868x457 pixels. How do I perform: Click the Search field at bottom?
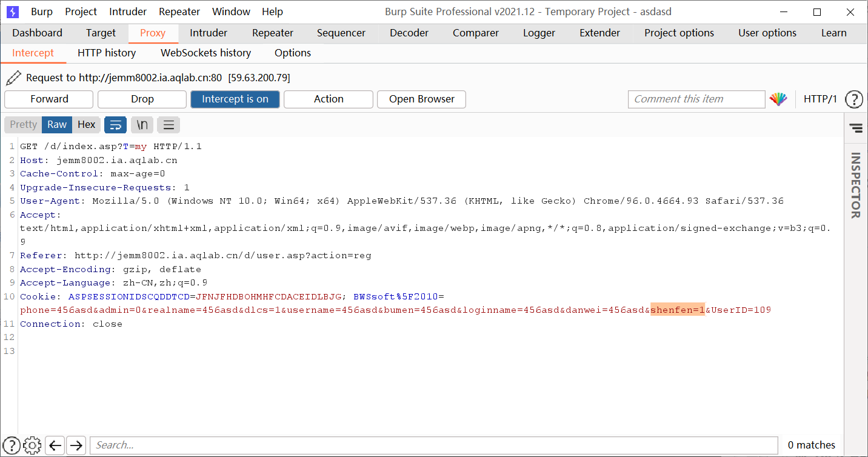pyautogui.click(x=434, y=445)
